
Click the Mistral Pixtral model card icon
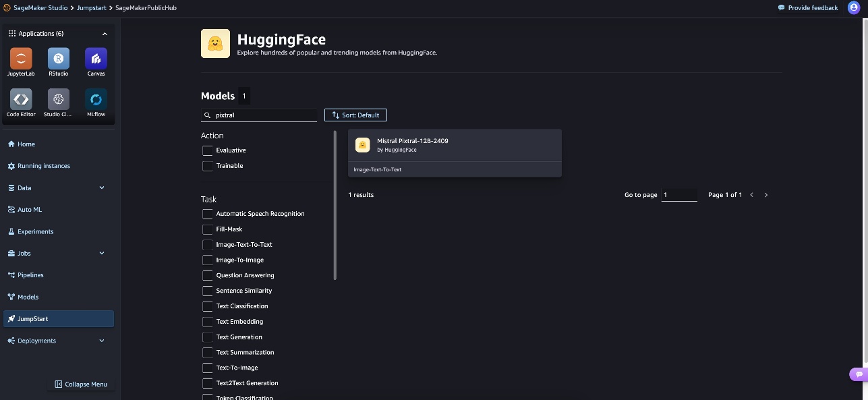363,144
